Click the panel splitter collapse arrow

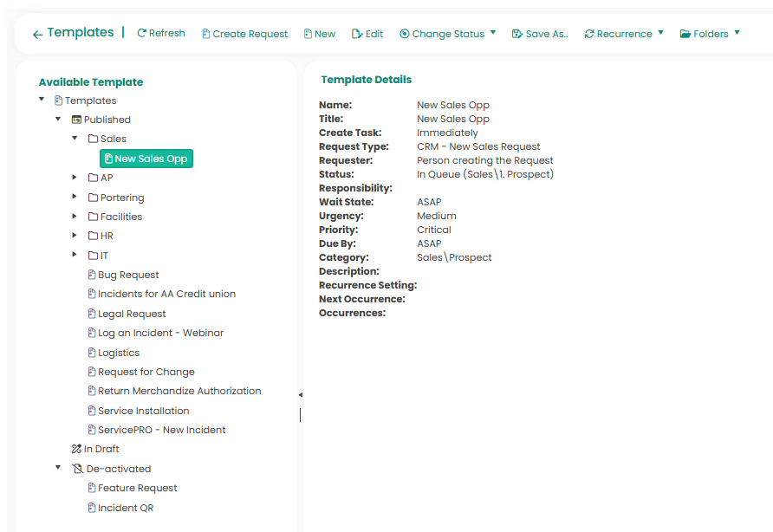(x=300, y=394)
